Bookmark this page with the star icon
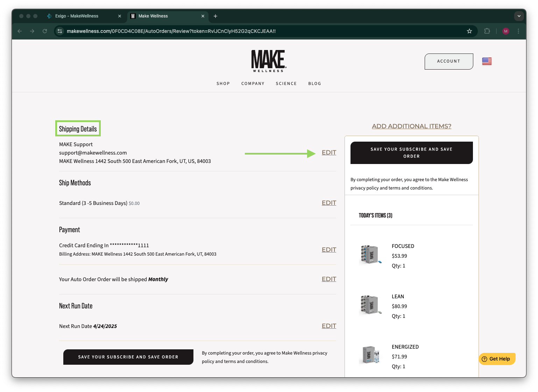 coord(469,31)
